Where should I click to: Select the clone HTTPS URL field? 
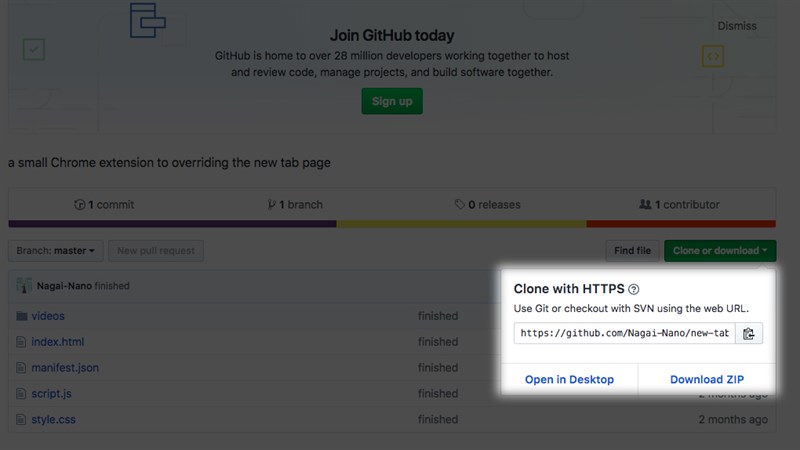pyautogui.click(x=625, y=333)
